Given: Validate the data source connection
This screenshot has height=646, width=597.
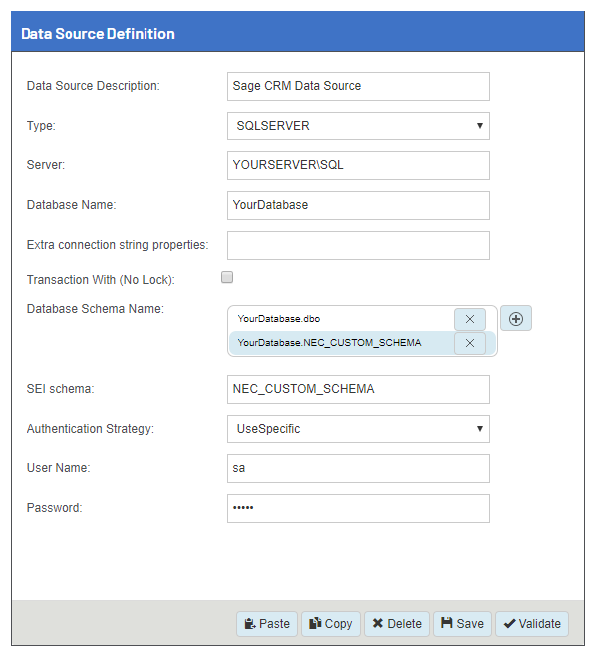Looking at the screenshot, I should click(x=532, y=624).
